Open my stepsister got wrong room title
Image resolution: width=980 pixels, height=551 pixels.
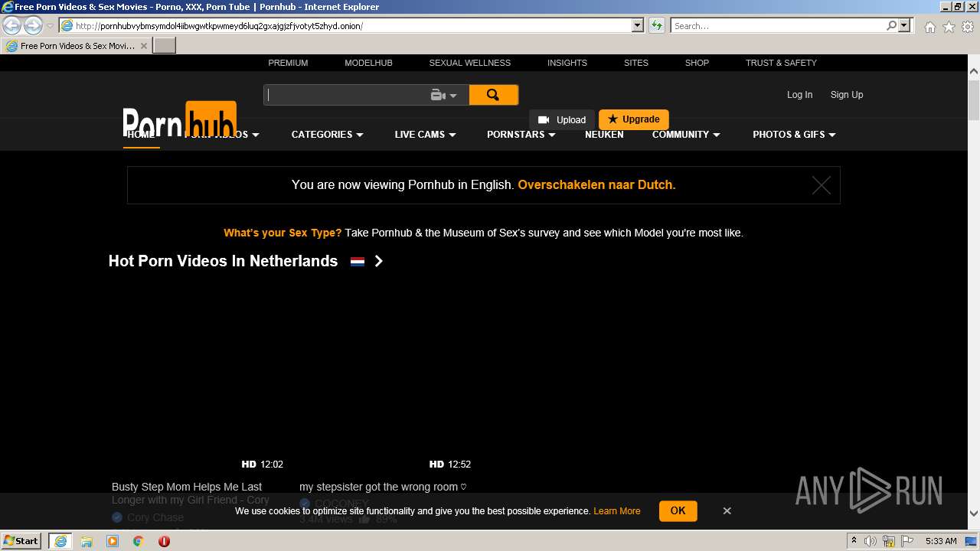pos(383,487)
